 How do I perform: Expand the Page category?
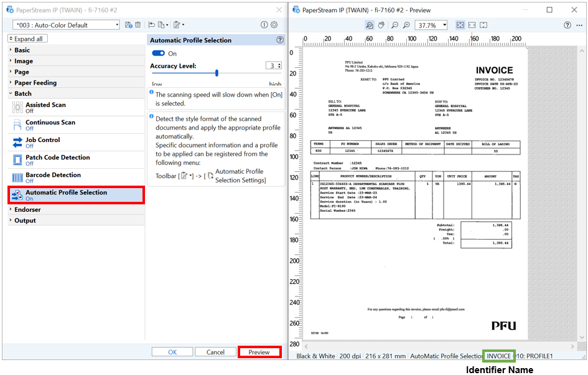(76, 72)
